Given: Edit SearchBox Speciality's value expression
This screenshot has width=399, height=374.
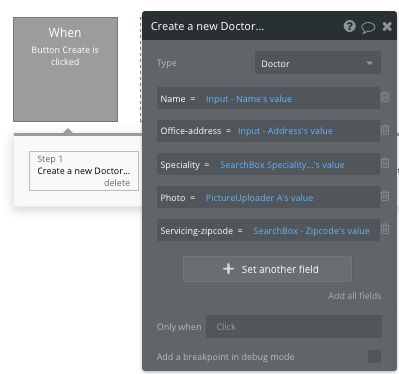Looking at the screenshot, I should coord(282,165).
